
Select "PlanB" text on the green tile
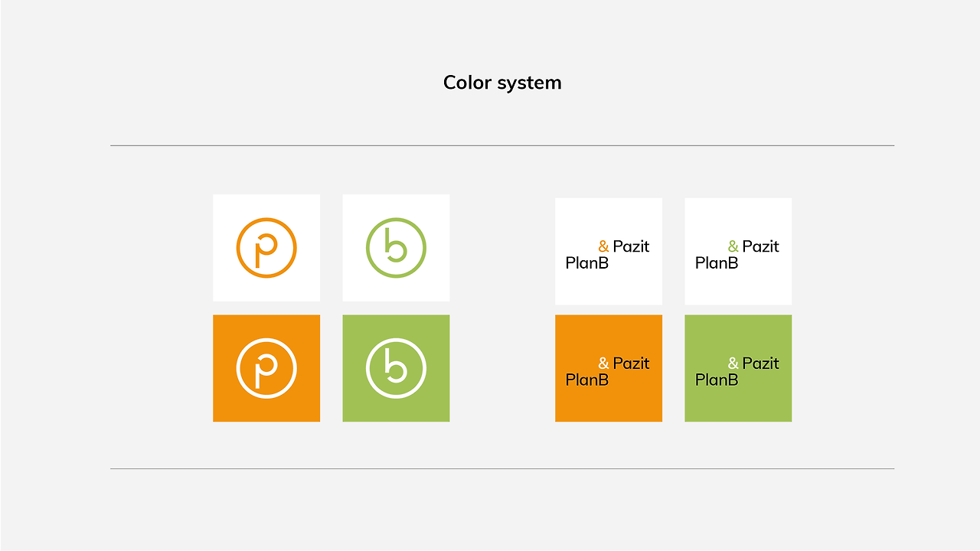click(716, 380)
